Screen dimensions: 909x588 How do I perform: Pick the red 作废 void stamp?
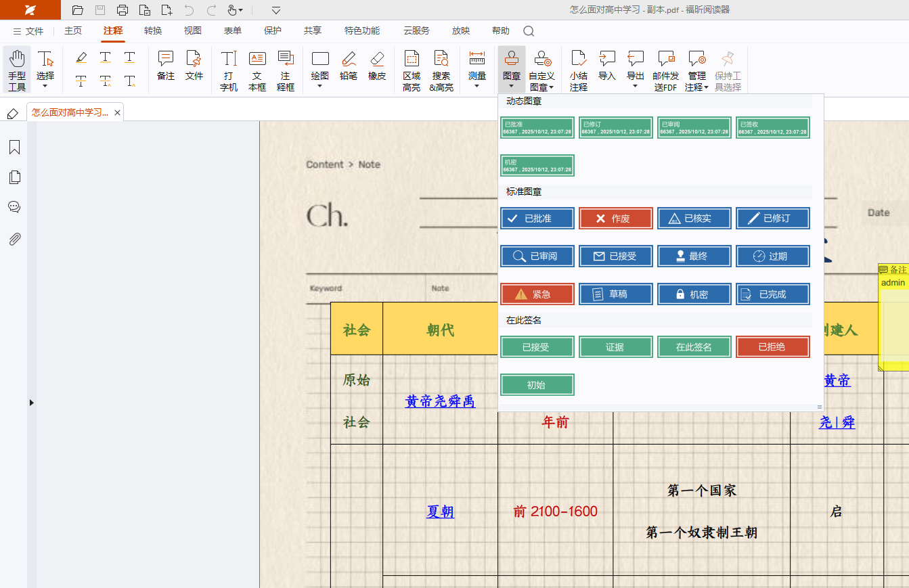615,219
